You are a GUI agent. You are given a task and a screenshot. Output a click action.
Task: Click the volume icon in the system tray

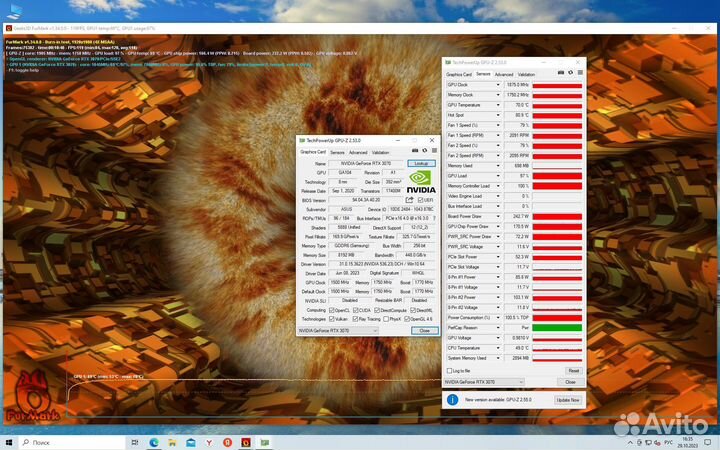(657, 442)
